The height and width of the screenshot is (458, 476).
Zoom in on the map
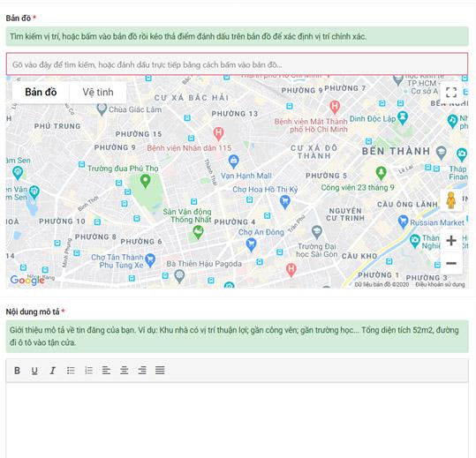(x=451, y=241)
